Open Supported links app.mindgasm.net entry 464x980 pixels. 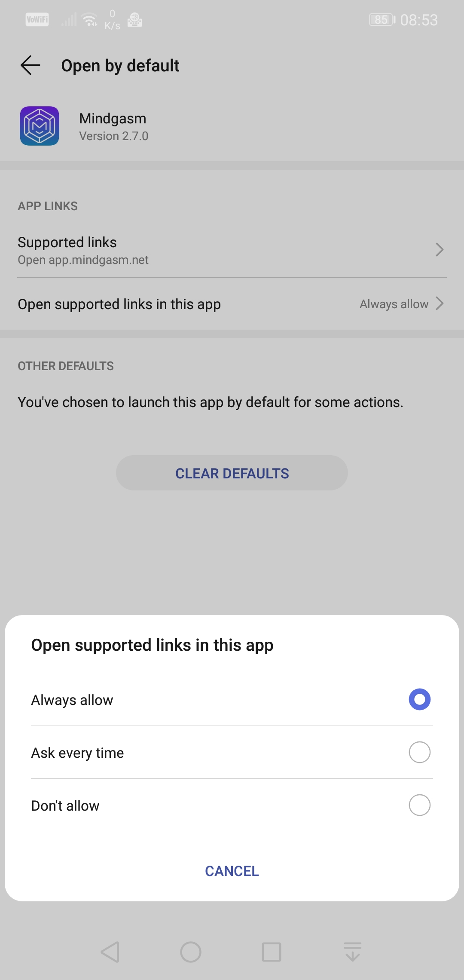coord(232,250)
